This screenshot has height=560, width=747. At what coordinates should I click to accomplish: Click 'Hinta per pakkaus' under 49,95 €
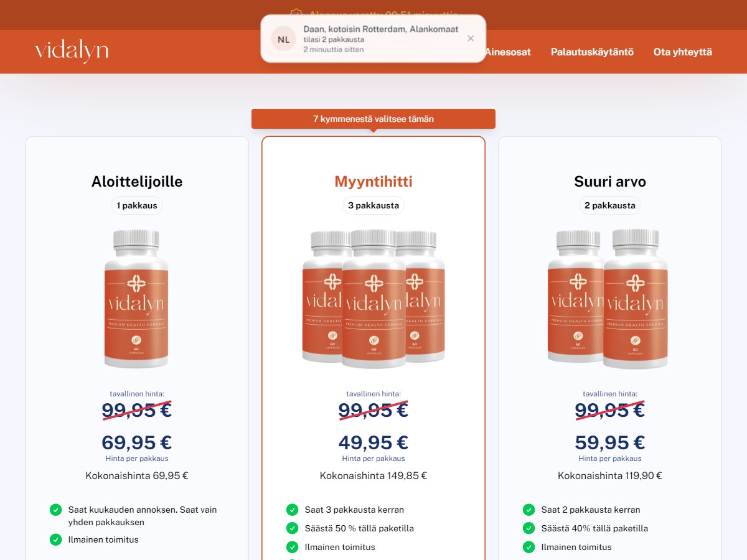[x=374, y=459]
